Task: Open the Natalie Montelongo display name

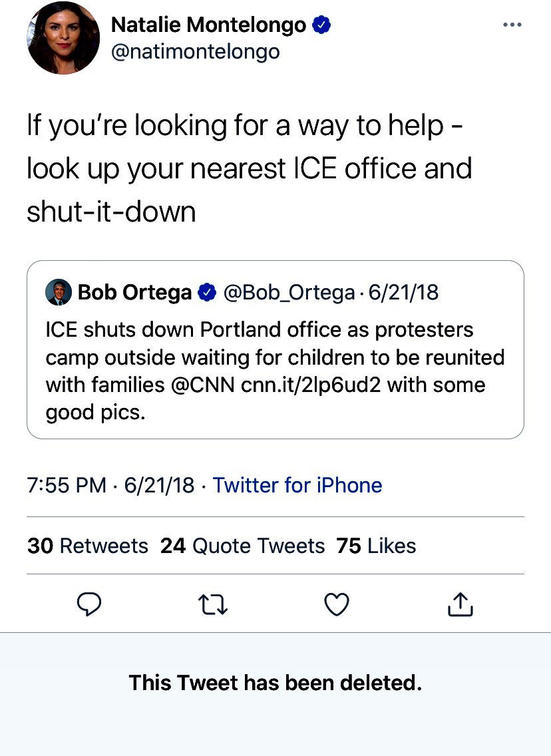Action: (208, 25)
